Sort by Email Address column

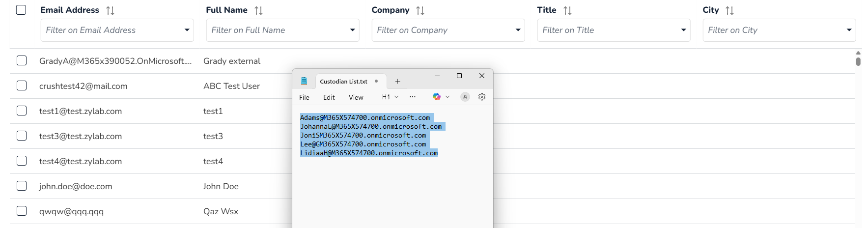pyautogui.click(x=110, y=10)
